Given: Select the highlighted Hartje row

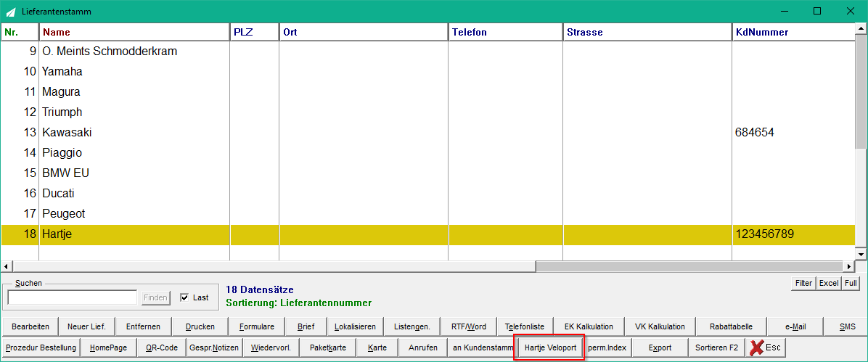Looking at the screenshot, I should 428,234.
